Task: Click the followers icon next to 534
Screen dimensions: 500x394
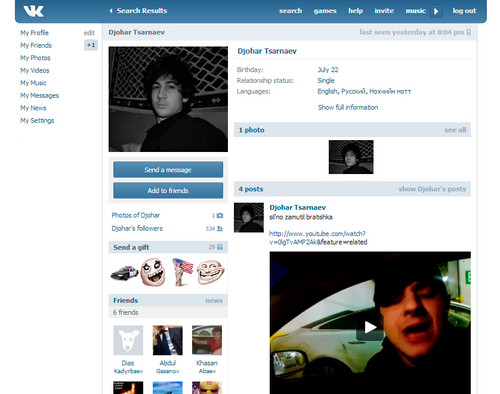Action: coord(220,229)
